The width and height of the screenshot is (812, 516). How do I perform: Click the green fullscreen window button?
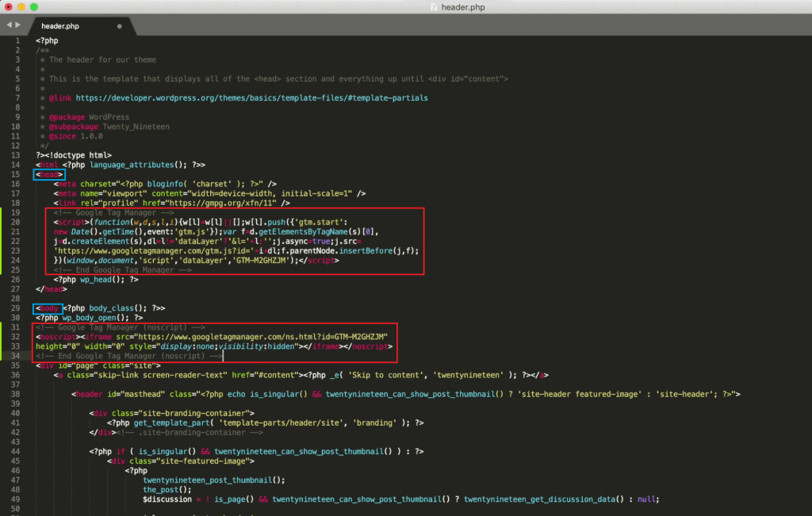tap(35, 7)
